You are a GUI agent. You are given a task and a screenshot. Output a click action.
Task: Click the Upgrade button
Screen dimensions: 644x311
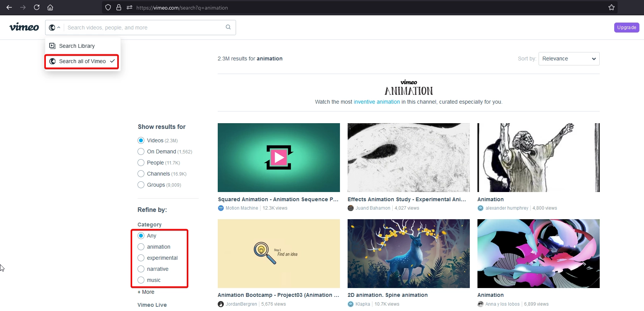click(626, 28)
